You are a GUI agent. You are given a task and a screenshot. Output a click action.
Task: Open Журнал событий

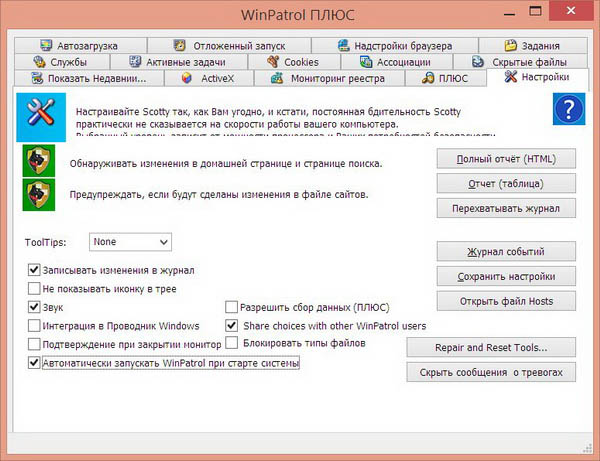coord(506,251)
